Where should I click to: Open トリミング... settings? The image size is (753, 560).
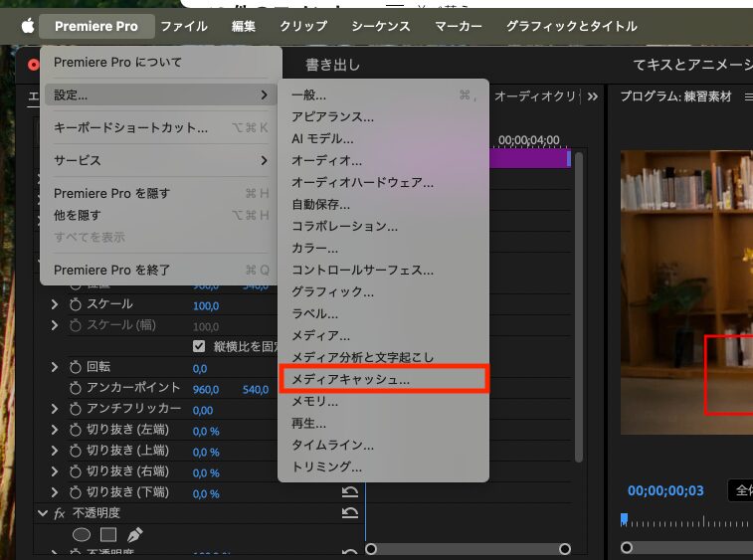383,467
